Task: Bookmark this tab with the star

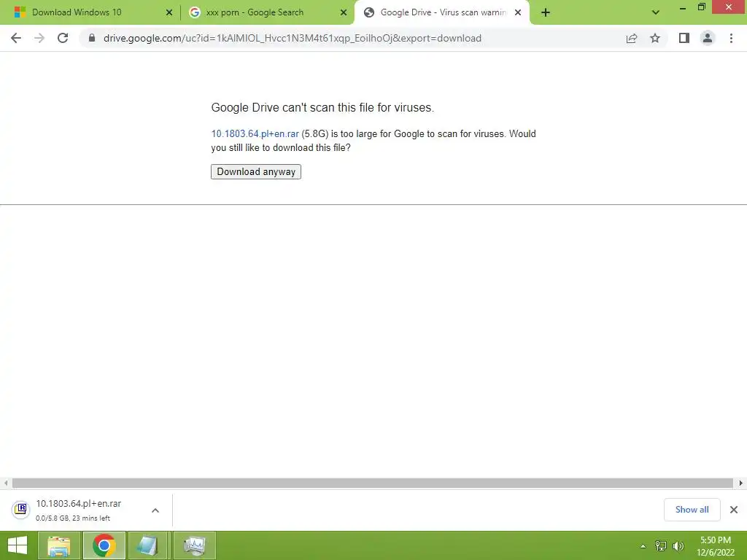Action: click(655, 38)
